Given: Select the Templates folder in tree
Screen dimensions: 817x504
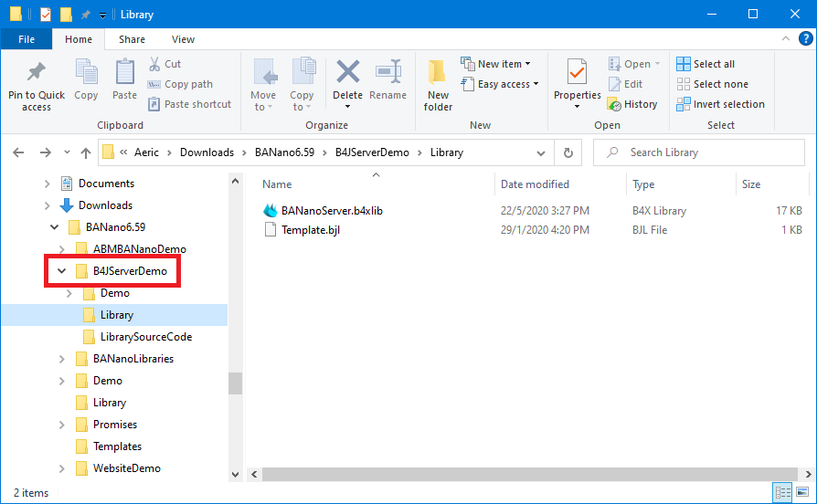Looking at the screenshot, I should click(117, 446).
